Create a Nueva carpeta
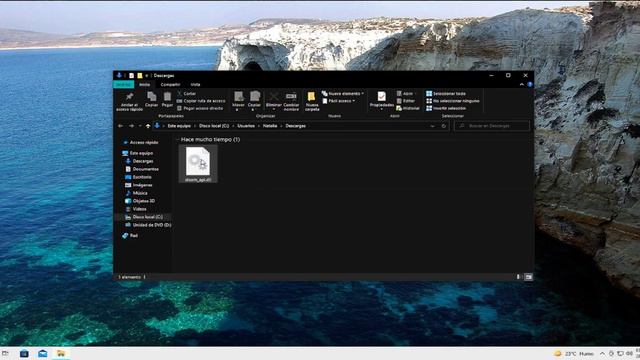Viewport: 640px width, 360px height. pyautogui.click(x=312, y=101)
